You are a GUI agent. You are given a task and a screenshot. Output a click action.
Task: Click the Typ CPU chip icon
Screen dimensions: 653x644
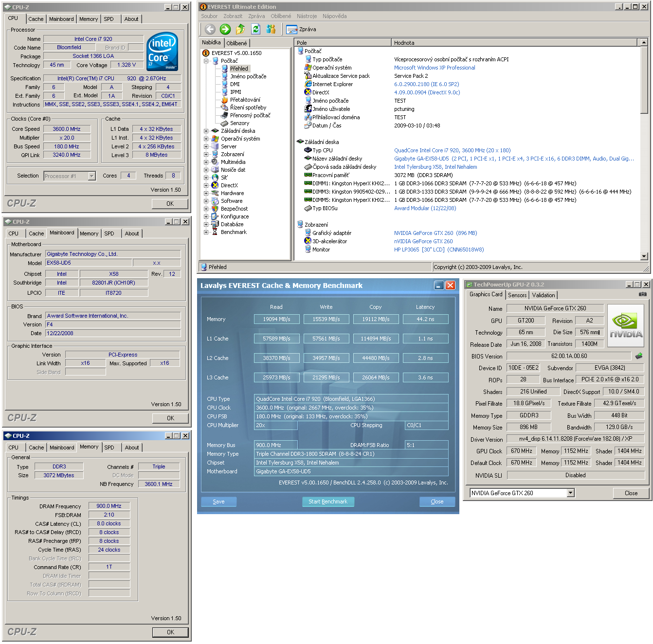click(308, 150)
